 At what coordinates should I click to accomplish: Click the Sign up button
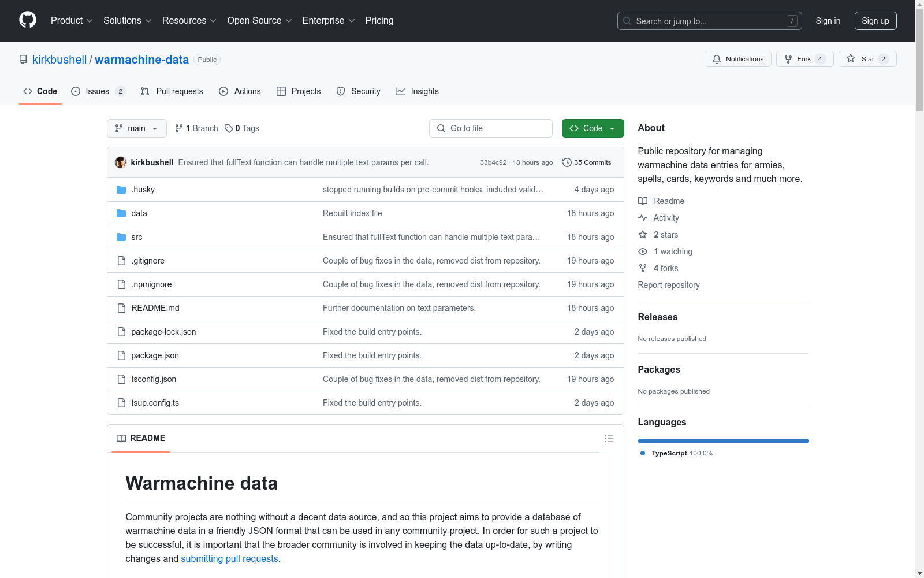click(x=875, y=21)
